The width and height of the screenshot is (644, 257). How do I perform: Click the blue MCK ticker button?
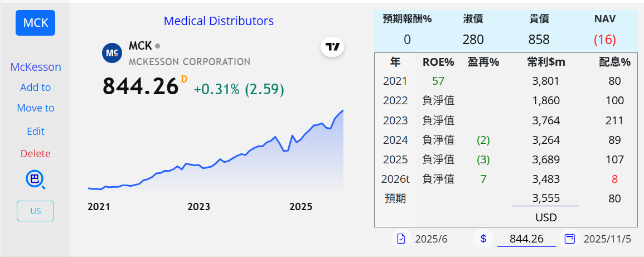[35, 23]
